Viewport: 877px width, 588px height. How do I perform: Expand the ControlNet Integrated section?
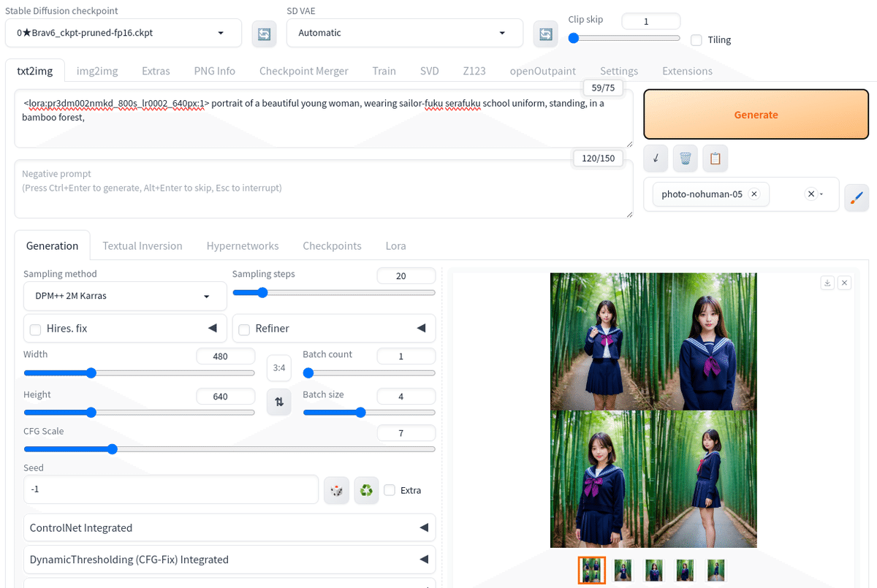(229, 527)
